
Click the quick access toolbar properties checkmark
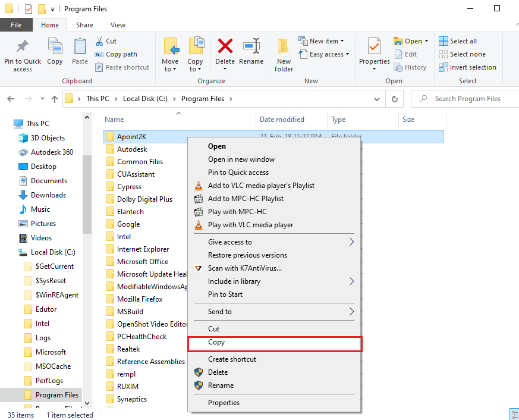point(29,9)
